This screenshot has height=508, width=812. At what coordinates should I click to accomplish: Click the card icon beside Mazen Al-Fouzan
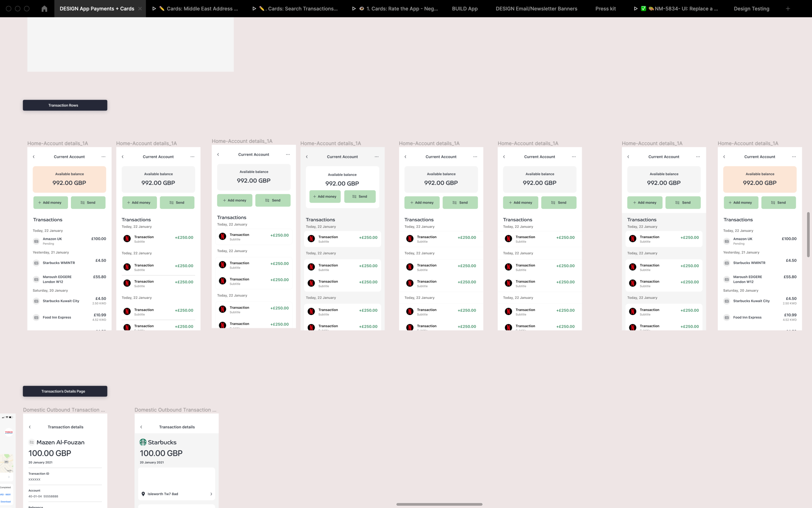tap(32, 442)
